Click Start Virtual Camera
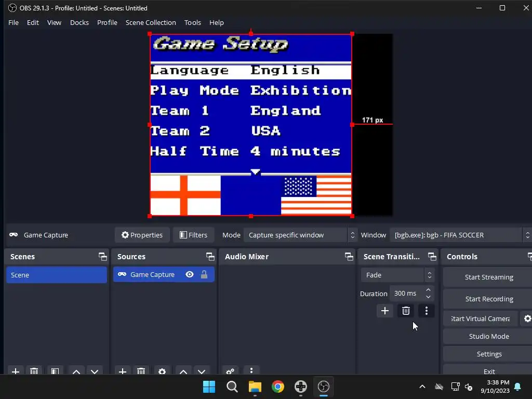Screen dimensions: 532x399 pos(481,318)
